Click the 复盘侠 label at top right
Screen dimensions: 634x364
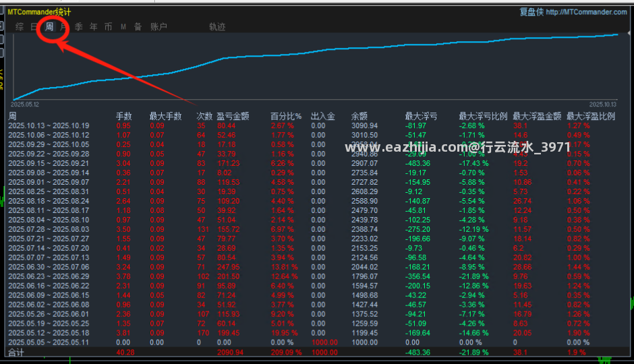531,12
